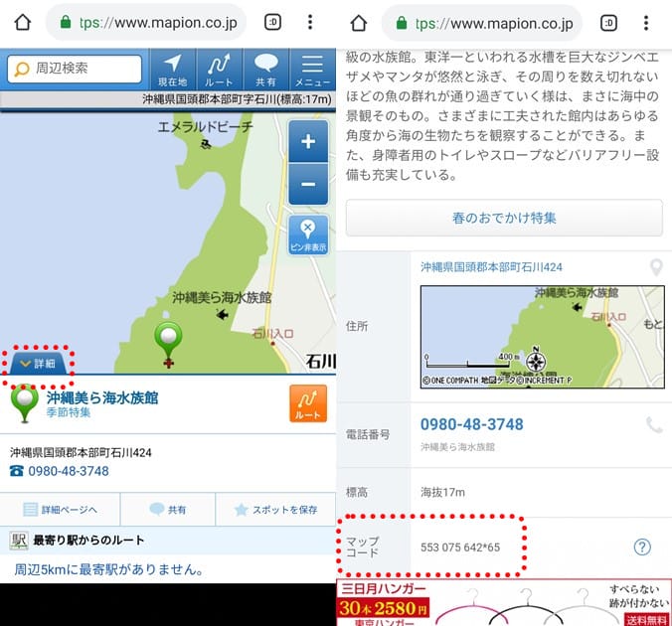The image size is (672, 626).
Task: Tap the telephone icon beside left number
Action: tap(17, 471)
